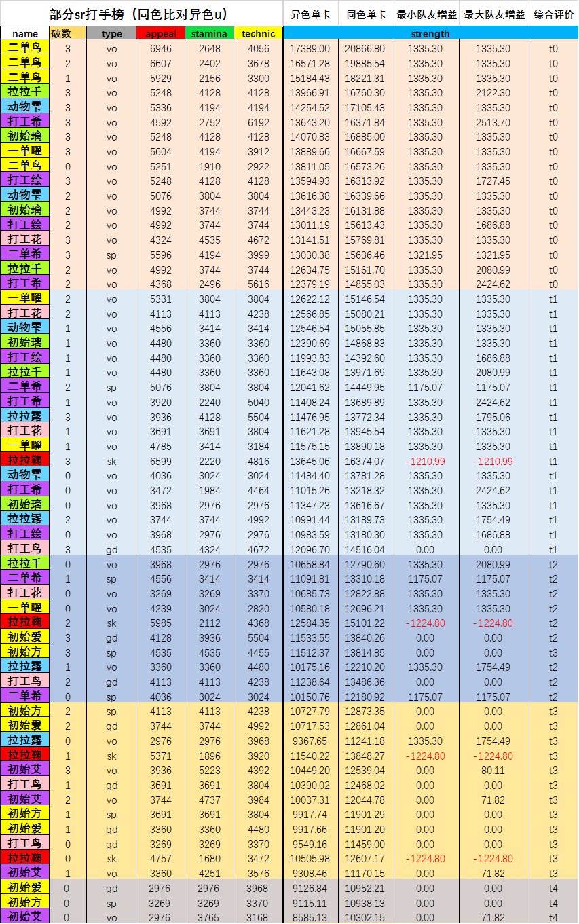Viewport: 579px width, 924px height.
Task: Select the yellow 'technic' header cell
Action: [x=258, y=33]
